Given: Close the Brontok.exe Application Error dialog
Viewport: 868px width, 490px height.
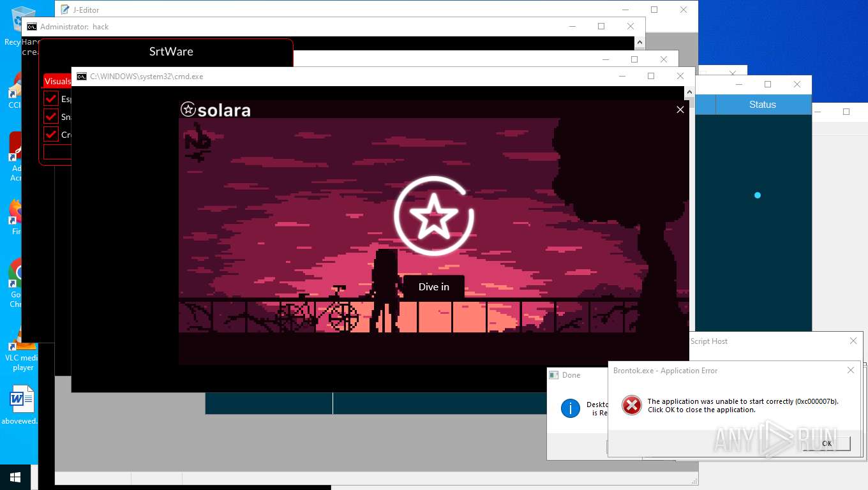Looking at the screenshot, I should (850, 370).
